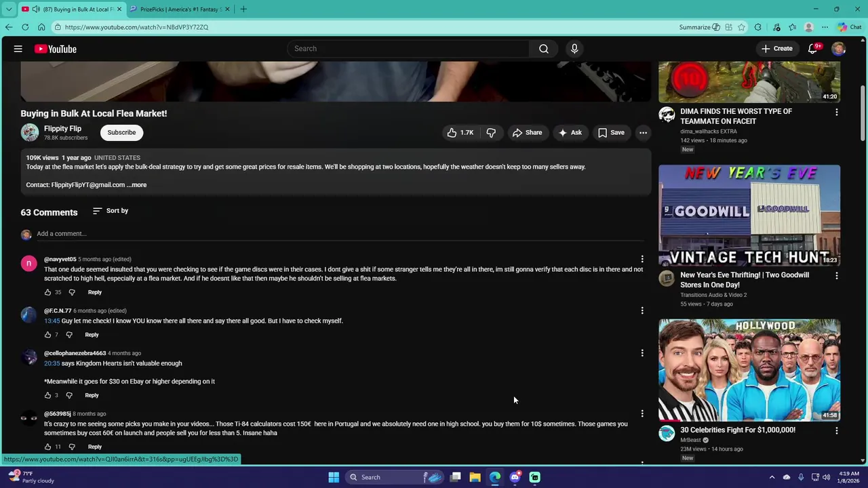Dislike the @F.C.N.77 comment
The image size is (868, 488).
point(69,335)
